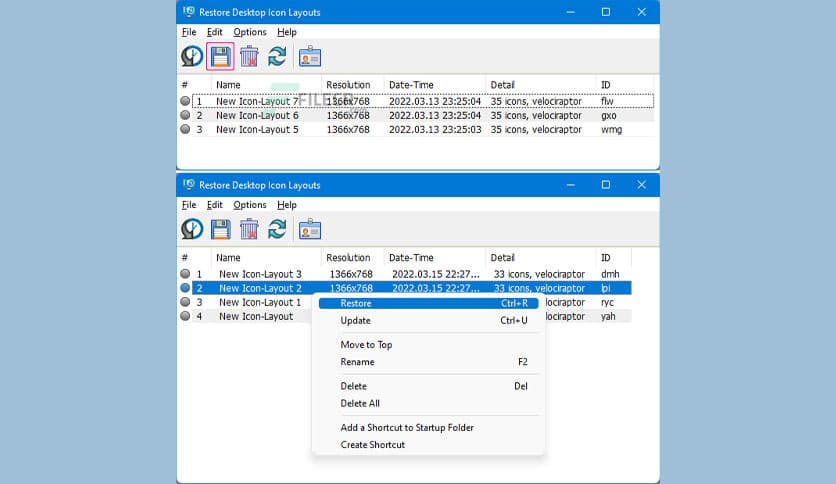
Task: Click the Restore layout icon in the upper window toolbar
Action: tap(192, 57)
